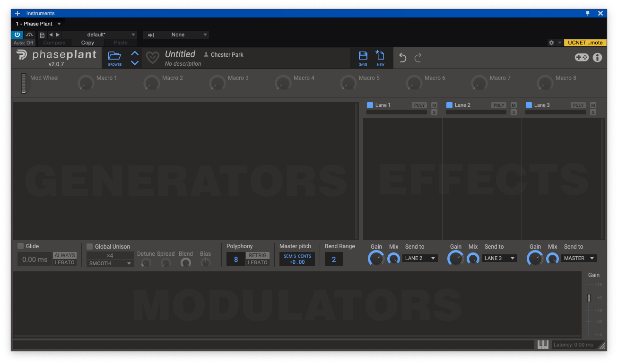
Task: Click the sidechain input arrow icon
Action: click(x=151, y=35)
